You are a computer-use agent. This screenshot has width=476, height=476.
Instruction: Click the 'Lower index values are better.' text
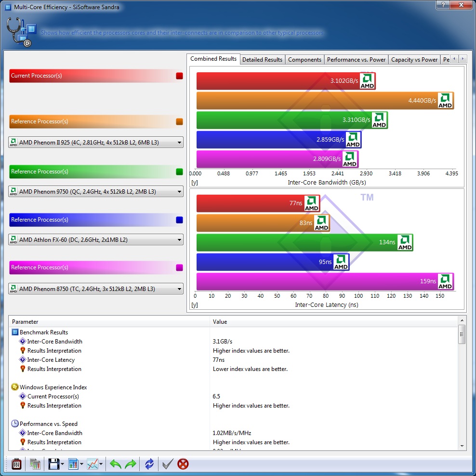click(250, 369)
